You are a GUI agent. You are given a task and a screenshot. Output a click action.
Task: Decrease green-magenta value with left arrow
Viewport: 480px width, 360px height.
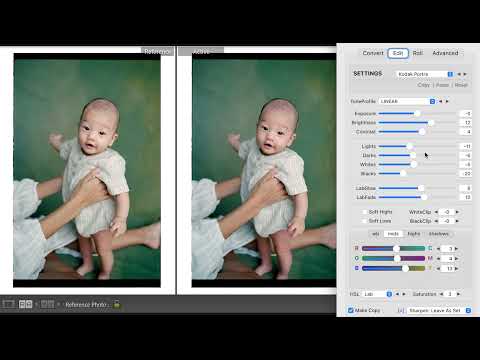click(x=438, y=258)
